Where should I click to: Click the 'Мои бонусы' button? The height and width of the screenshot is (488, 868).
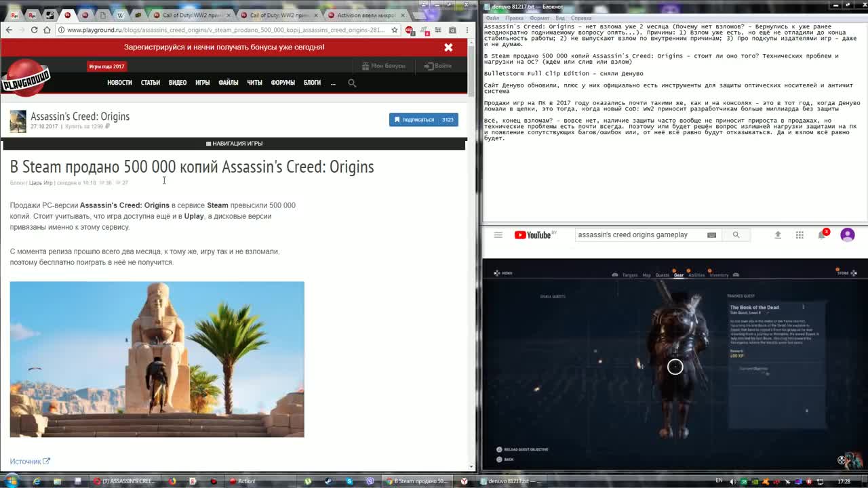384,66
